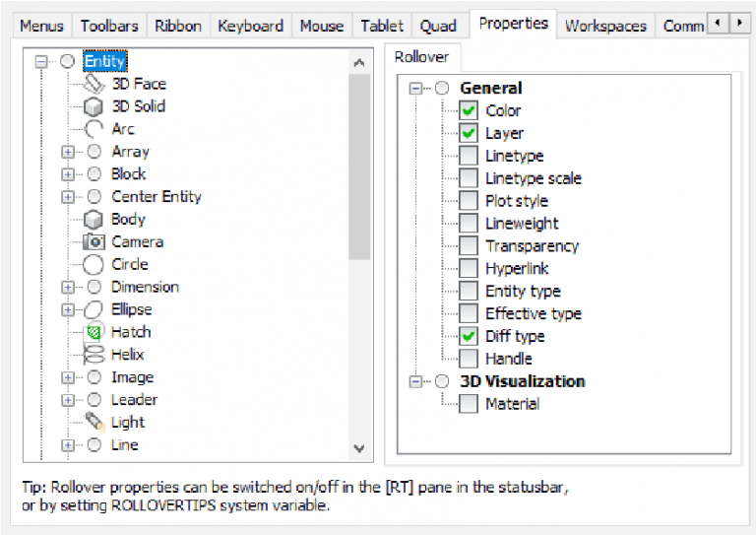Enable the Hyperlink checkbox
Viewport: 756px width, 535px height.
[469, 268]
